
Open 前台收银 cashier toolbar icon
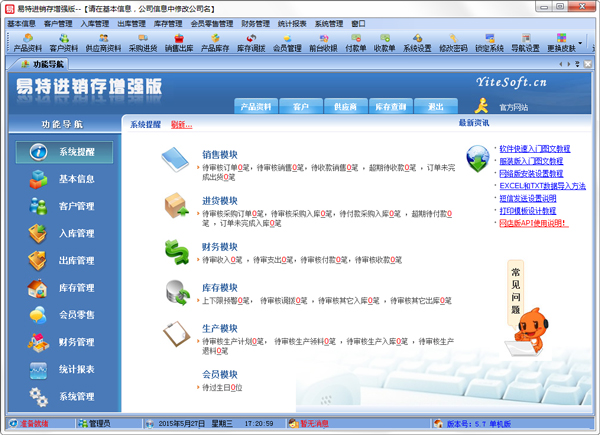tap(322, 42)
